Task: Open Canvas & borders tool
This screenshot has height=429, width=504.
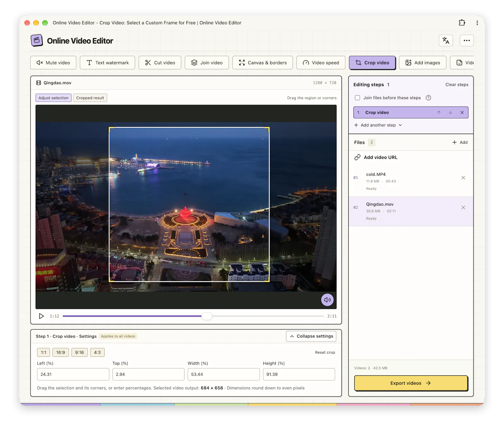Action: (x=263, y=63)
